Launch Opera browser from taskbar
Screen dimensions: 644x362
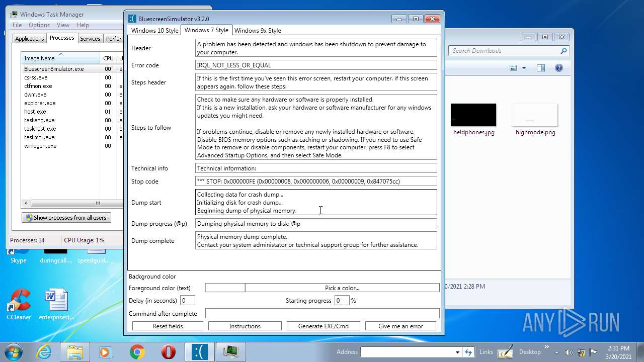coord(169,352)
